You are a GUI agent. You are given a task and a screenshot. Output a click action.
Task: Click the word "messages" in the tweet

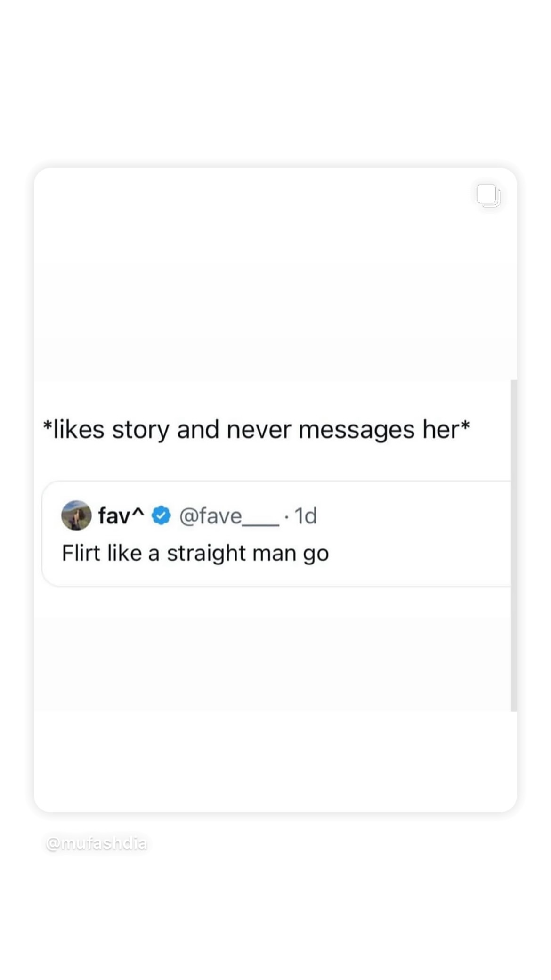357,430
